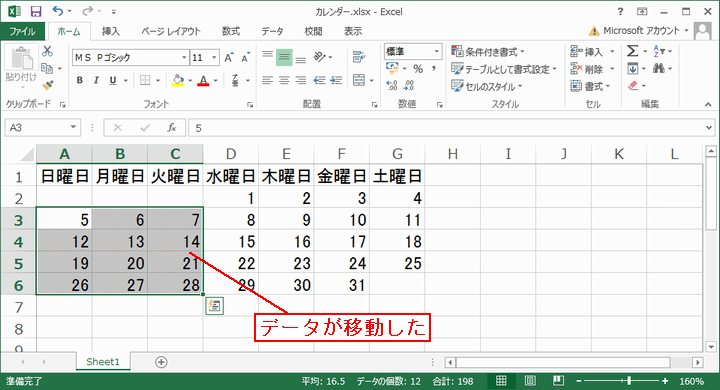Click the Copy icon in clipboard group
The image size is (720, 390).
(x=47, y=68)
